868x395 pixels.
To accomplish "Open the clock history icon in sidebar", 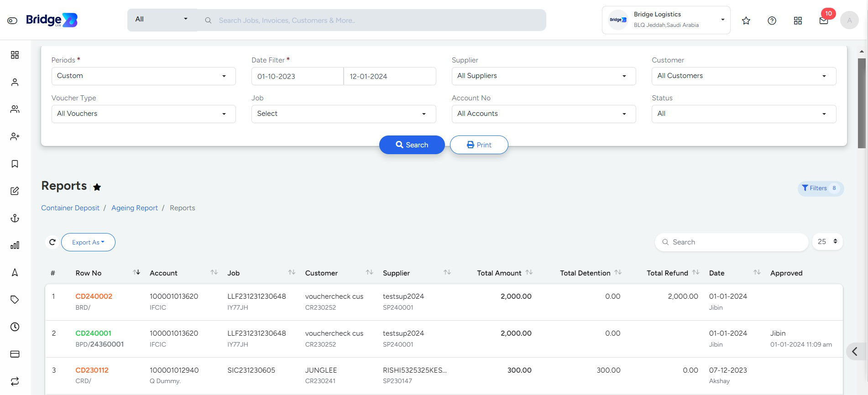I will pos(15,327).
